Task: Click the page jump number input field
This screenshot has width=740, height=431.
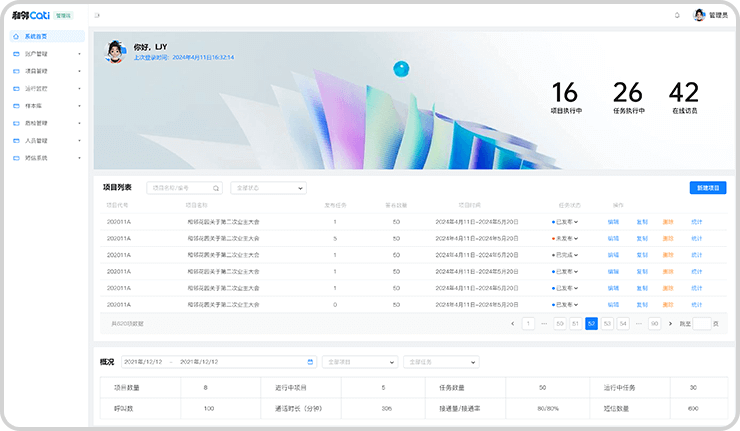Action: tap(701, 324)
